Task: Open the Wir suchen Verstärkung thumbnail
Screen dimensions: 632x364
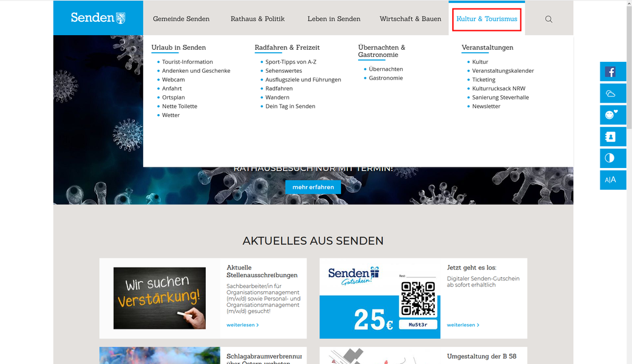Action: [x=160, y=298]
